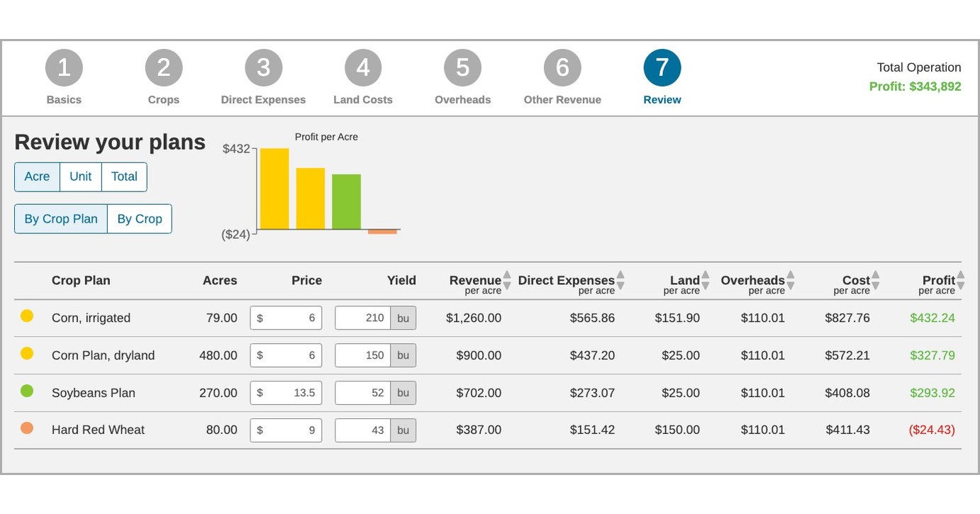Select the Crops step icon

click(x=164, y=66)
